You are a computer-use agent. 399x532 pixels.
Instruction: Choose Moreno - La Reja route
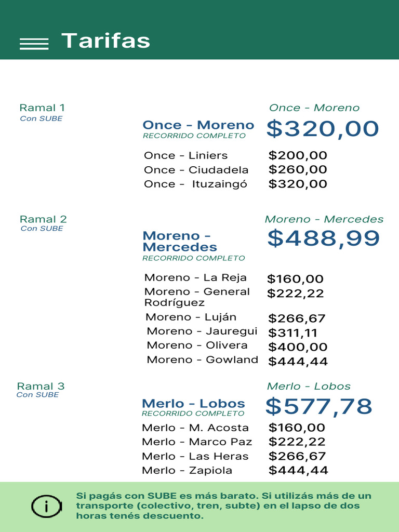(x=195, y=277)
